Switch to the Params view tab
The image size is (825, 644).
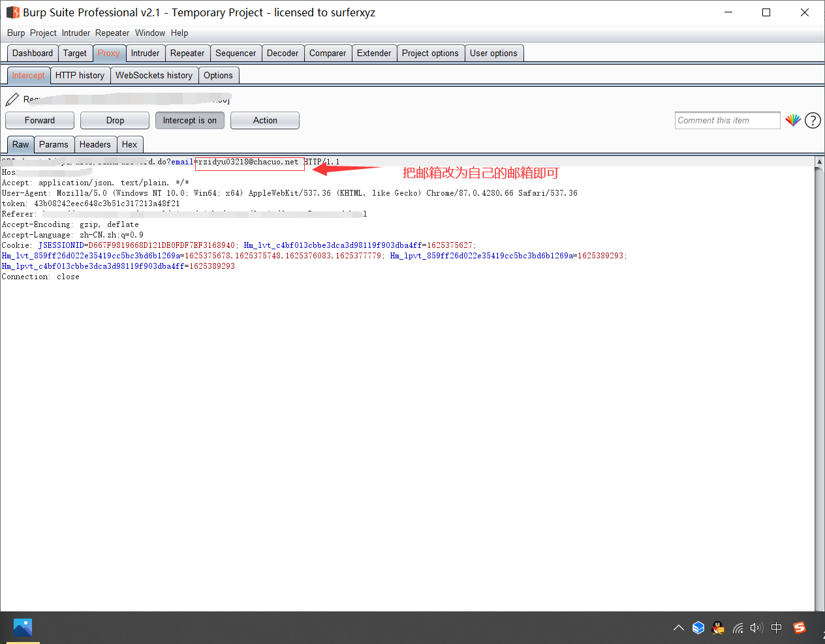[x=54, y=144]
